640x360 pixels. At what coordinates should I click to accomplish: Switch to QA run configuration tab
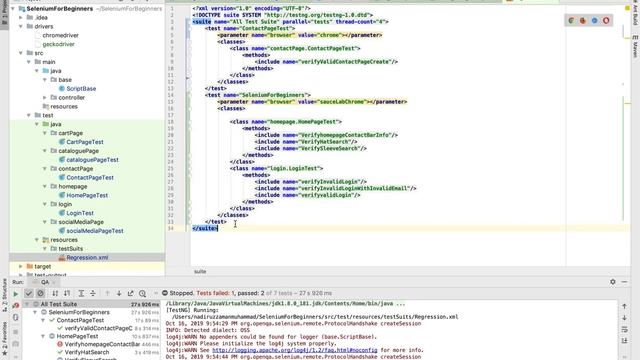[44, 282]
